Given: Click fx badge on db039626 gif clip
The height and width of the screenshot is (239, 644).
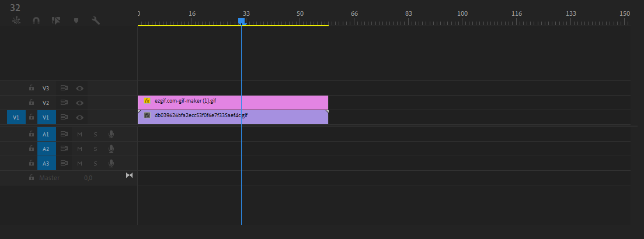Looking at the screenshot, I should coord(147,115).
